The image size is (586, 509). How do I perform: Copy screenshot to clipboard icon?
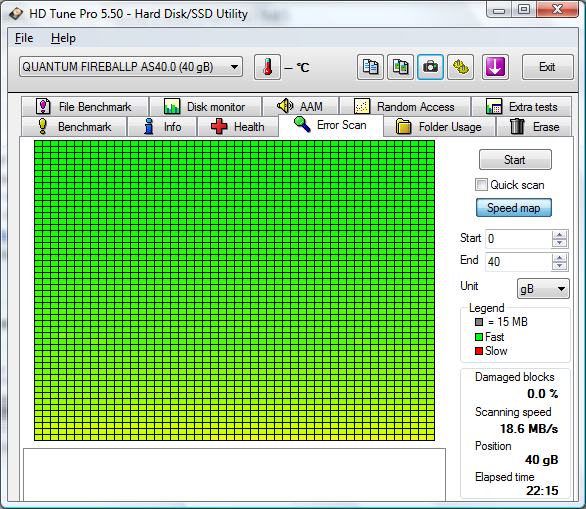point(400,67)
